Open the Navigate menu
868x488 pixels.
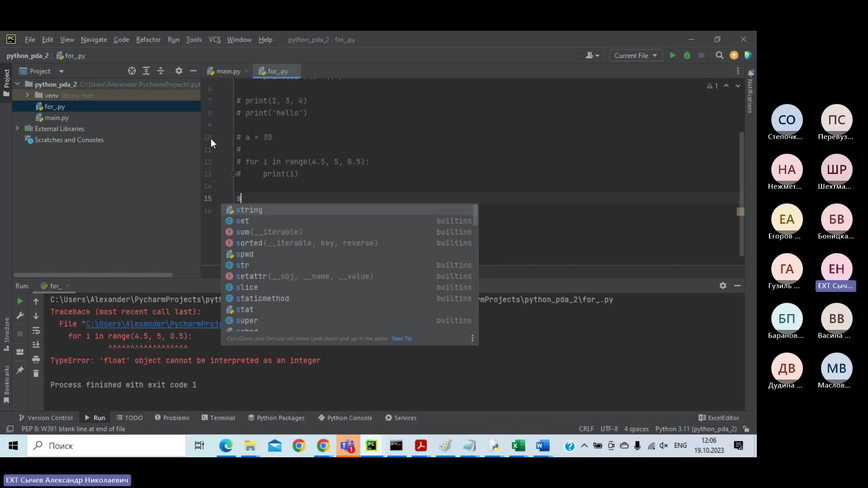[x=94, y=40]
